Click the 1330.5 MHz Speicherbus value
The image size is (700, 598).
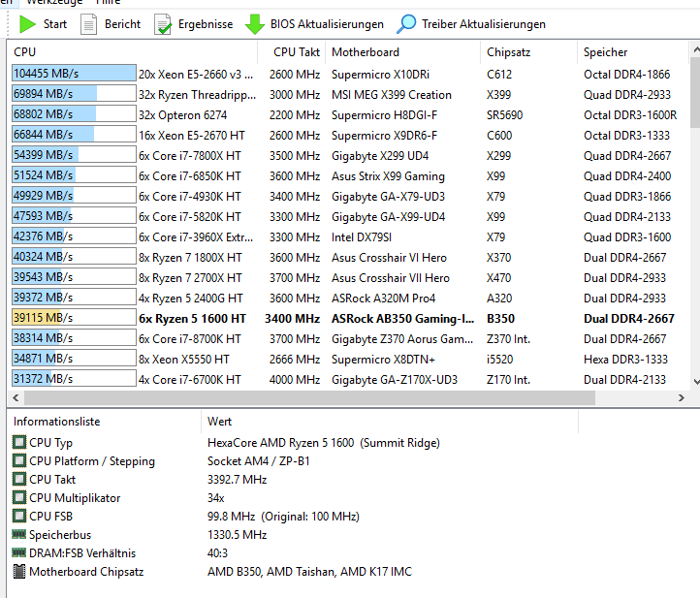point(238,535)
